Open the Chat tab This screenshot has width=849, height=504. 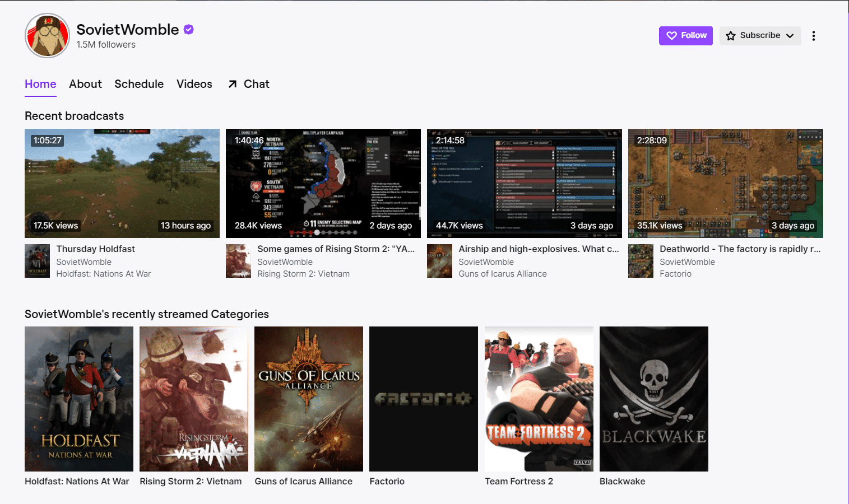(249, 84)
